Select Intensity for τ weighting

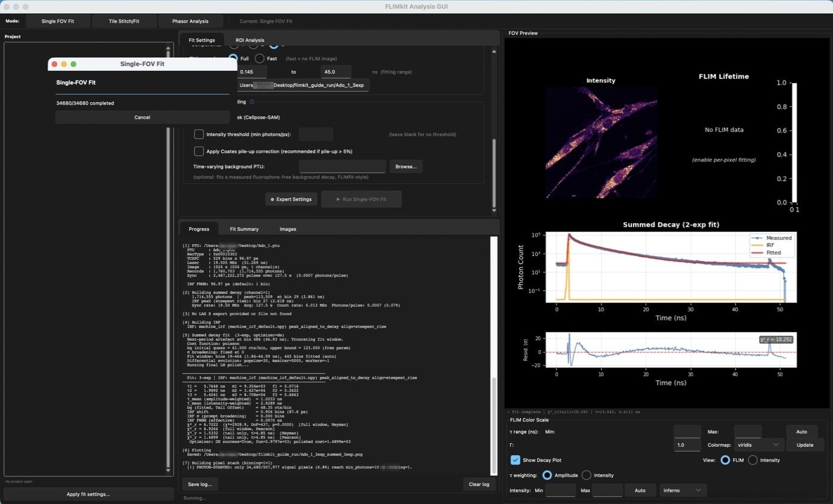tap(587, 475)
